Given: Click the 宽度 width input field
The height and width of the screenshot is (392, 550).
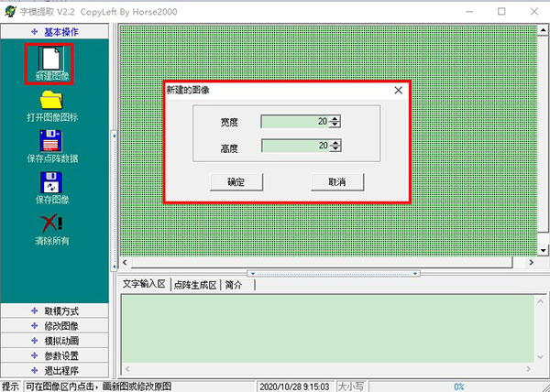Looking at the screenshot, I should [294, 122].
